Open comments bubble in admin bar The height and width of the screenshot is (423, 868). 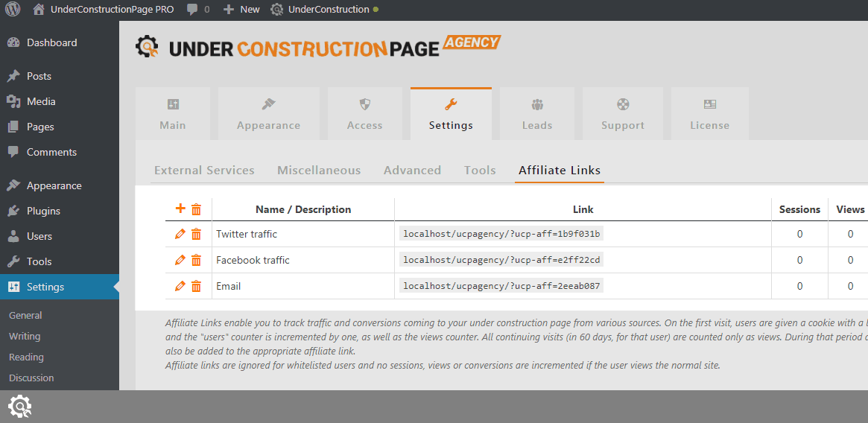coord(197,10)
